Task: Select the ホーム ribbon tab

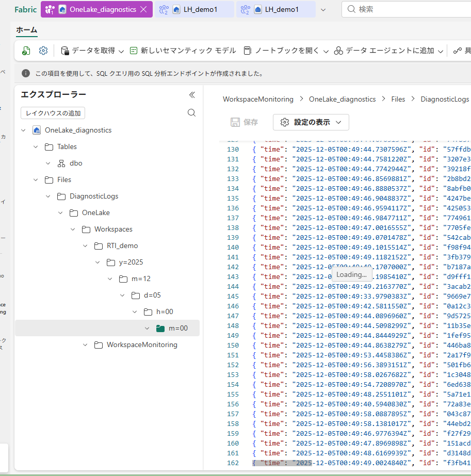Action: pyautogui.click(x=26, y=30)
